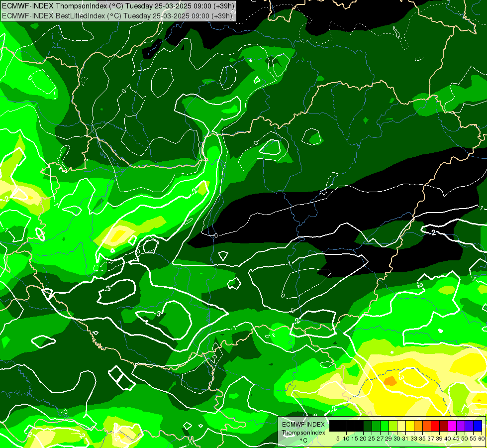The image size is (487, 448).
Task: Click the °C unit label in legend
Action: 303,441
